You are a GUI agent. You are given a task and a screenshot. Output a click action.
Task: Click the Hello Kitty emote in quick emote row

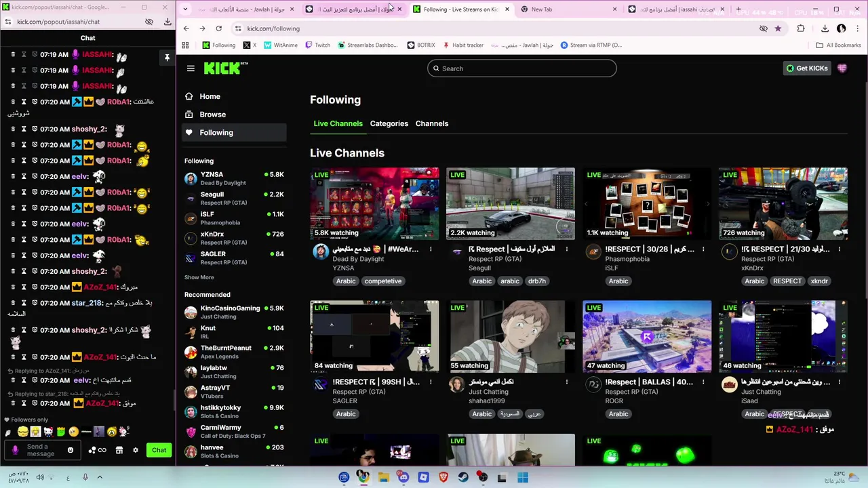pyautogui.click(x=48, y=432)
